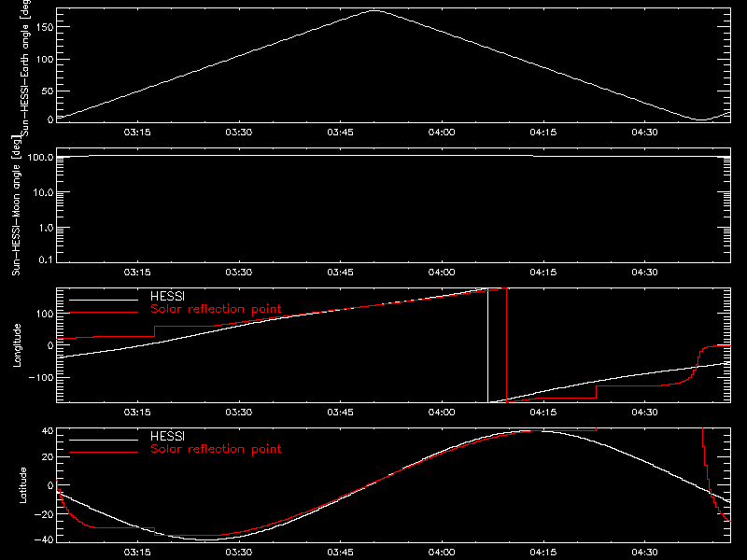Pick 04:00 label under Moon angle plot
Screen dimensions: 747x560
pyautogui.click(x=442, y=272)
